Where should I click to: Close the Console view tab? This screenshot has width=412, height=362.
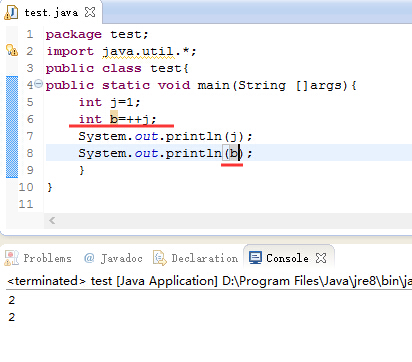[321, 258]
